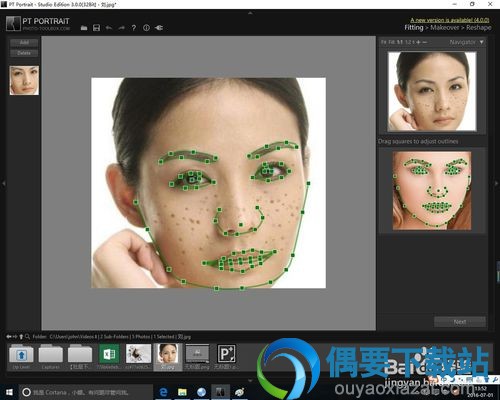Expand the Navigator panel dropdown arrow
Image resolution: width=500 pixels, height=400 pixels.
pos(481,42)
